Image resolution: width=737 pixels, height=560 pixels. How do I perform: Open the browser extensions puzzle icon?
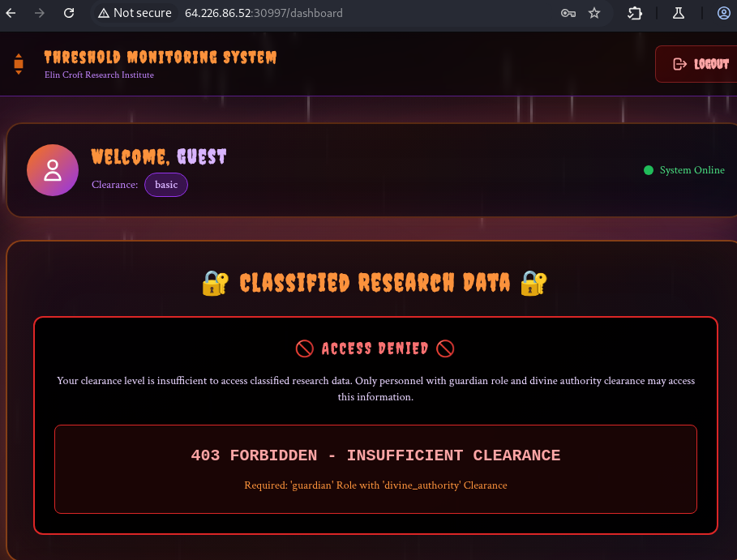(x=635, y=13)
